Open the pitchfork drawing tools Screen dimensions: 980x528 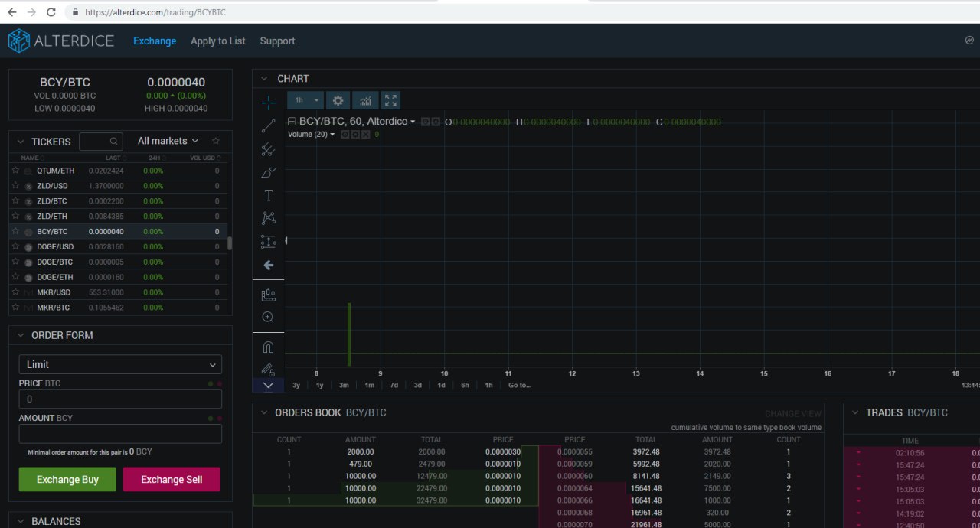click(x=268, y=149)
